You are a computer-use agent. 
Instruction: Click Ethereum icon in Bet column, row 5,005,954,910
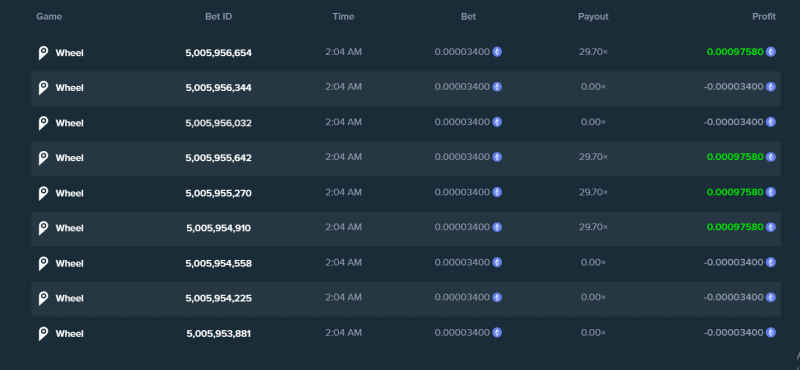tap(497, 227)
